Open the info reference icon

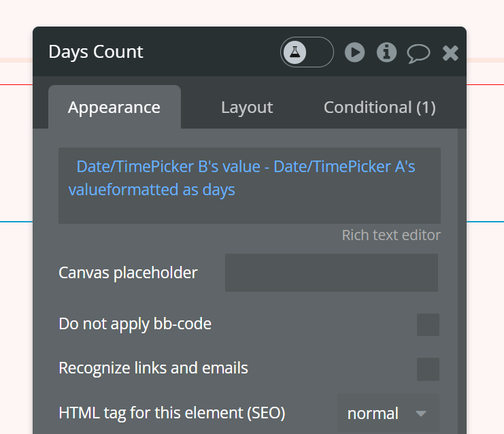(x=386, y=52)
